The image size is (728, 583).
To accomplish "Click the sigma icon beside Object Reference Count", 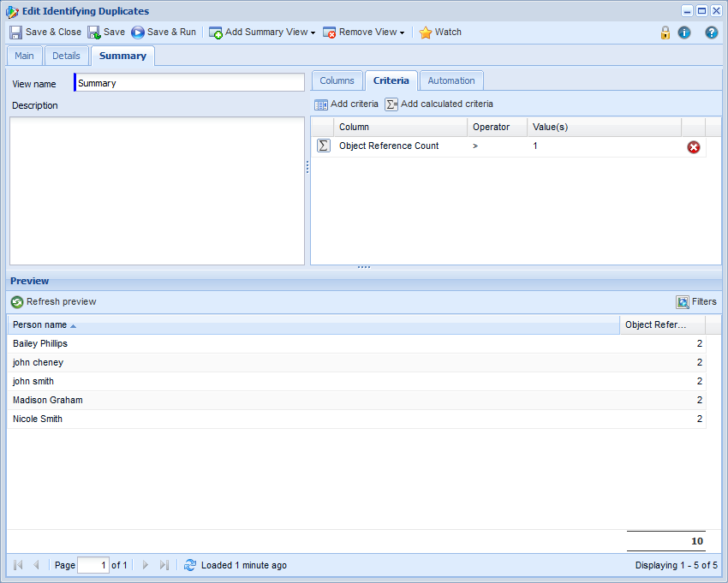I will coord(324,146).
